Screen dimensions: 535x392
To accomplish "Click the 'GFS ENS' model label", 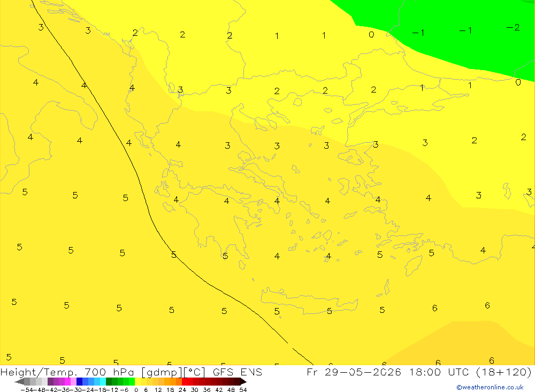I will 238,372.
